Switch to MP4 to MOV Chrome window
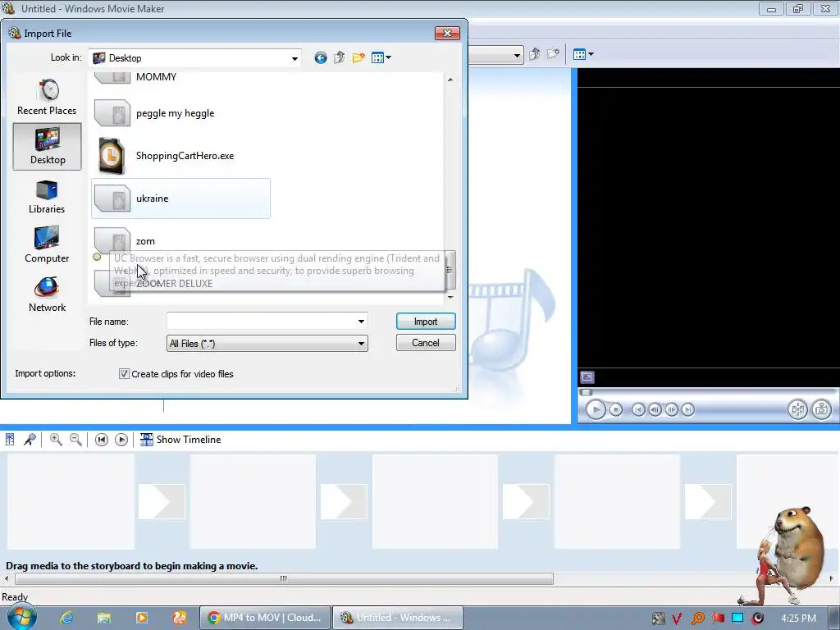Screen dimensions: 840x630 coord(264,618)
